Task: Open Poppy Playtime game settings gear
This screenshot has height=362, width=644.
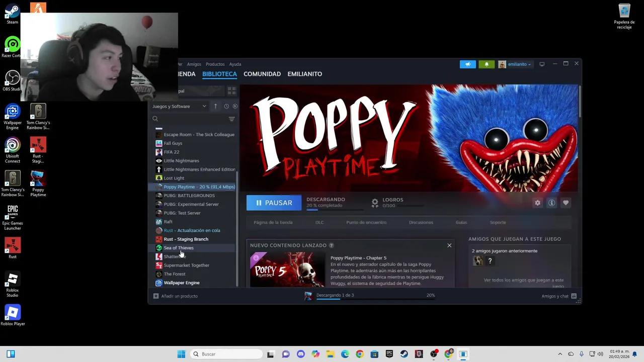Action: coord(537,203)
